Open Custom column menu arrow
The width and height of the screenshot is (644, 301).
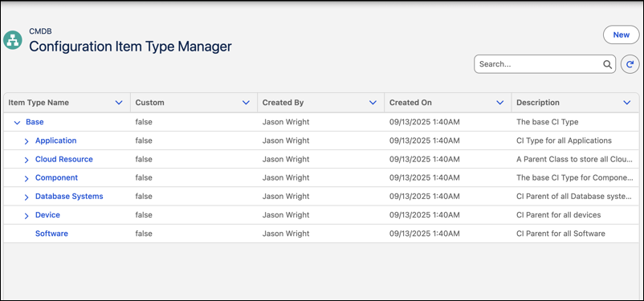[246, 103]
